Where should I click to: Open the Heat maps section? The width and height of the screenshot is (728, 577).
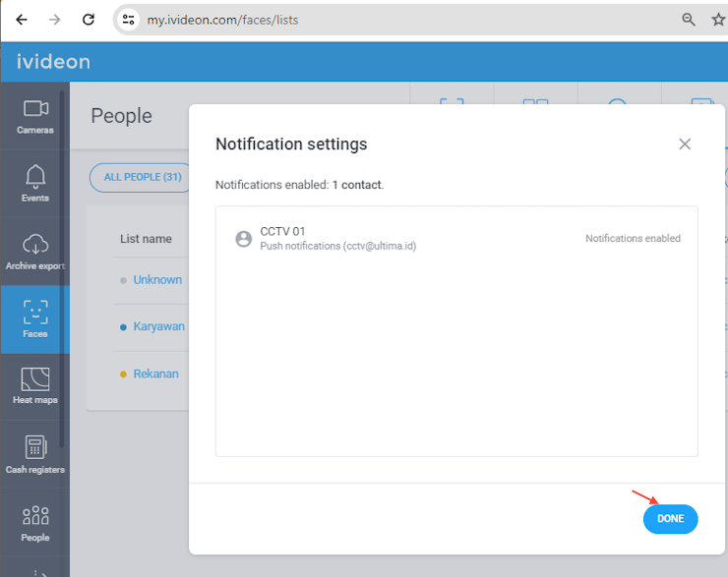(35, 387)
